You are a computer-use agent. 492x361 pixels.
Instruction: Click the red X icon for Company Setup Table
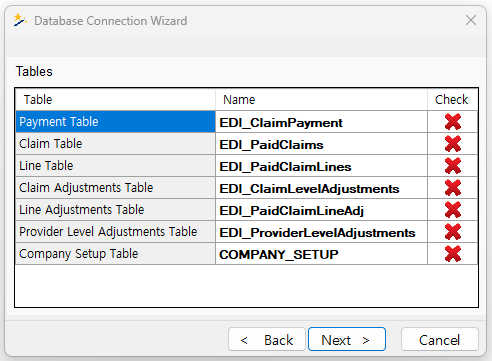(x=453, y=254)
